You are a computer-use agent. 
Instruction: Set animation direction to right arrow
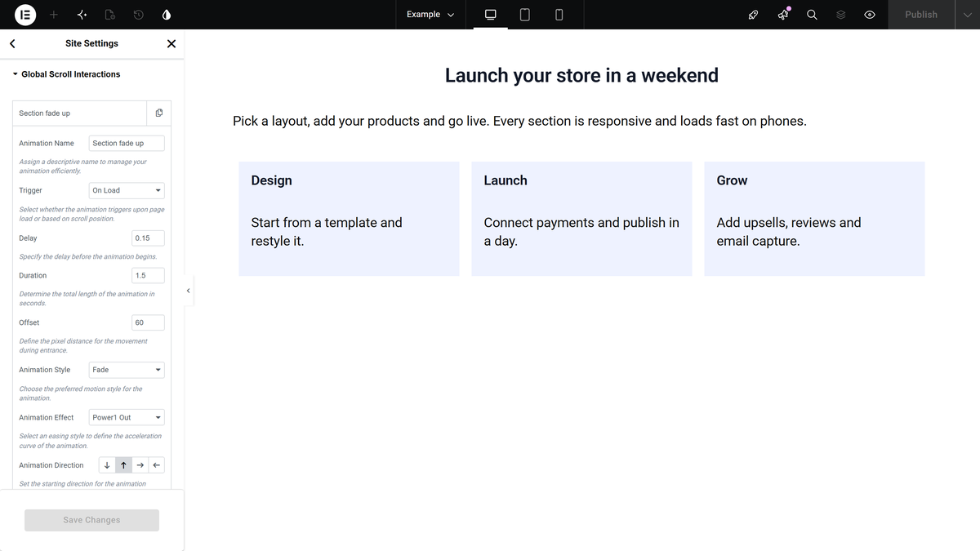tap(140, 465)
